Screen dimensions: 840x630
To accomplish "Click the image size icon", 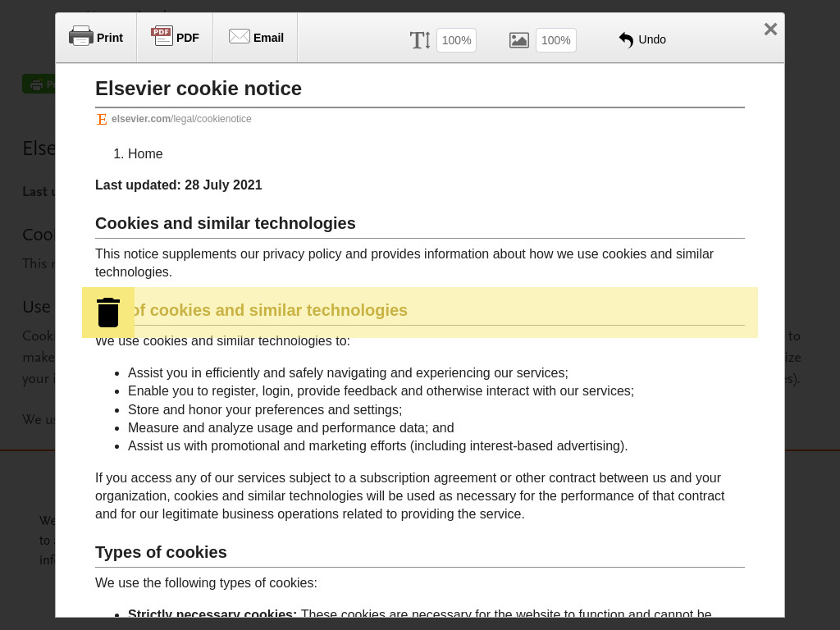I will click(x=519, y=40).
